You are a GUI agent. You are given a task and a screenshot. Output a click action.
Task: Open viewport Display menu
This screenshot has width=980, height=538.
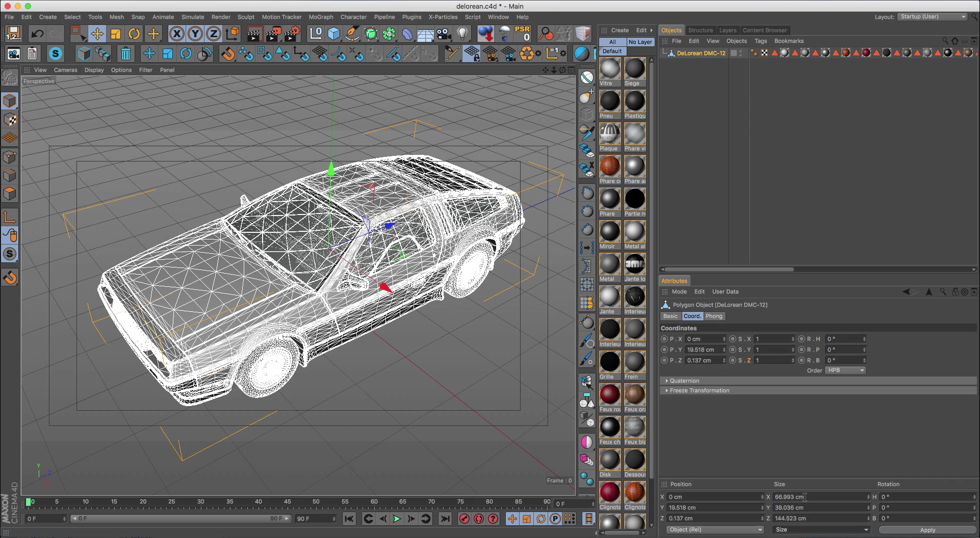[x=94, y=70]
